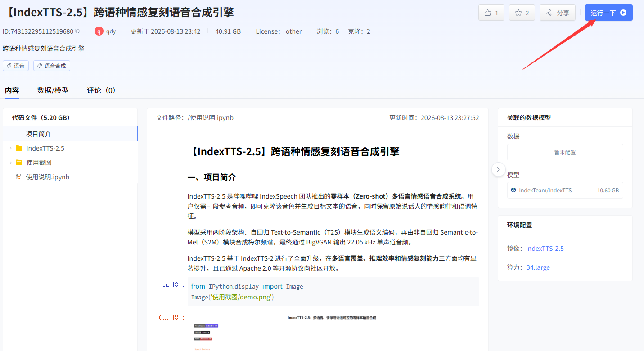Click the tag icon inside the 语音合成 tag
The width and height of the screenshot is (644, 351).
[x=40, y=66]
